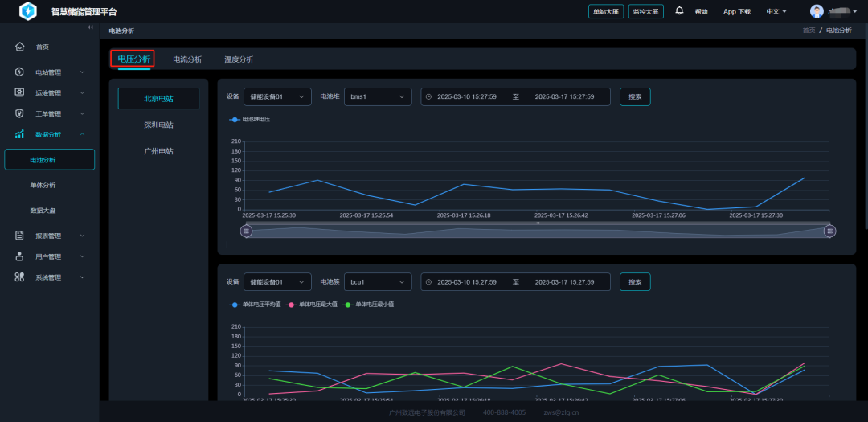Click the 电站管理 lightning icon

(20, 72)
